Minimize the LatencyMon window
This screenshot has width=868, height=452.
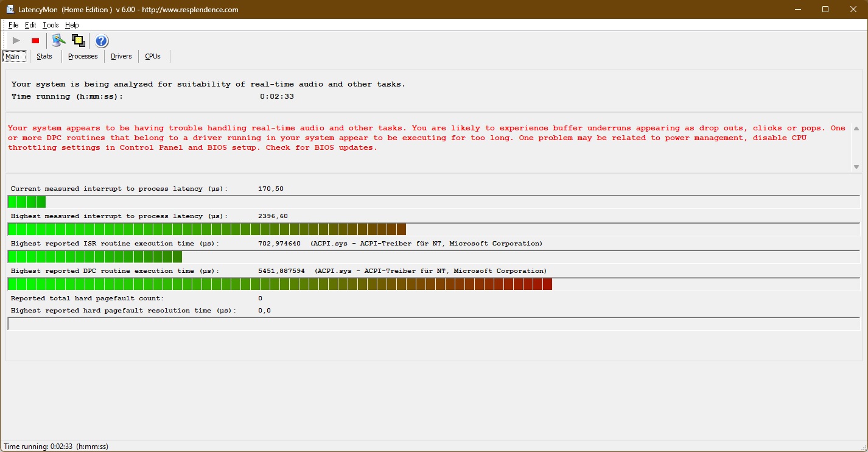pos(797,9)
